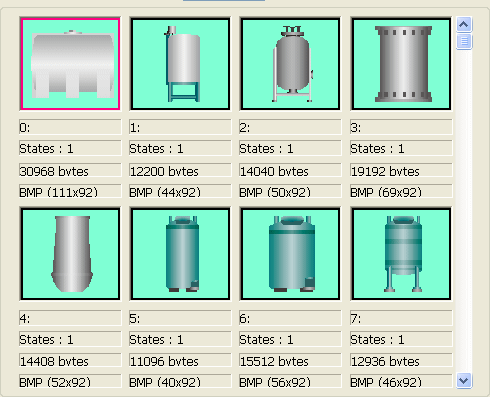The height and width of the screenshot is (397, 490).
Task: Click the "0:" index label
Action: click(70, 127)
